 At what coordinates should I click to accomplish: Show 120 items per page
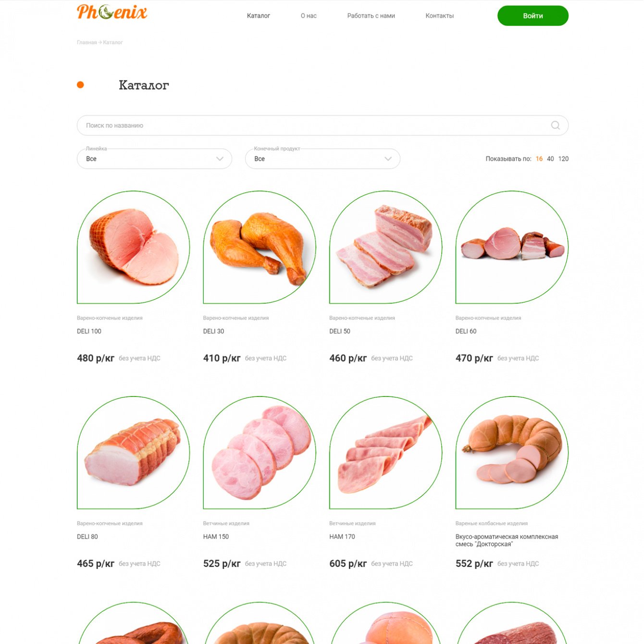coord(563,159)
